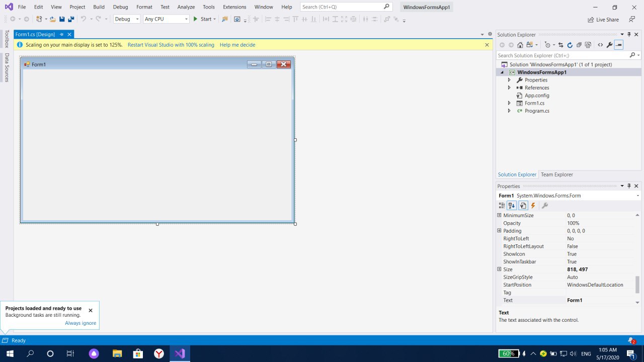Click View Code icon in Solution Explorer
644x362 pixels.
point(600,45)
